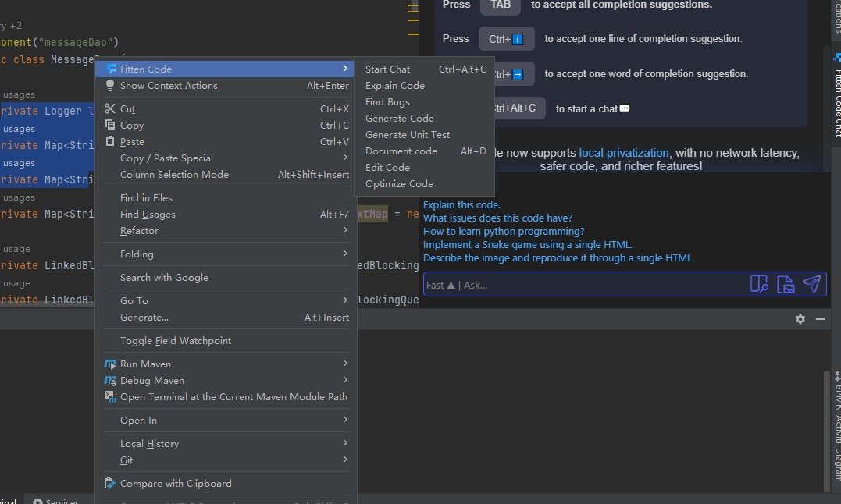Open the tool window settings gear
841x504 pixels.
(x=800, y=319)
